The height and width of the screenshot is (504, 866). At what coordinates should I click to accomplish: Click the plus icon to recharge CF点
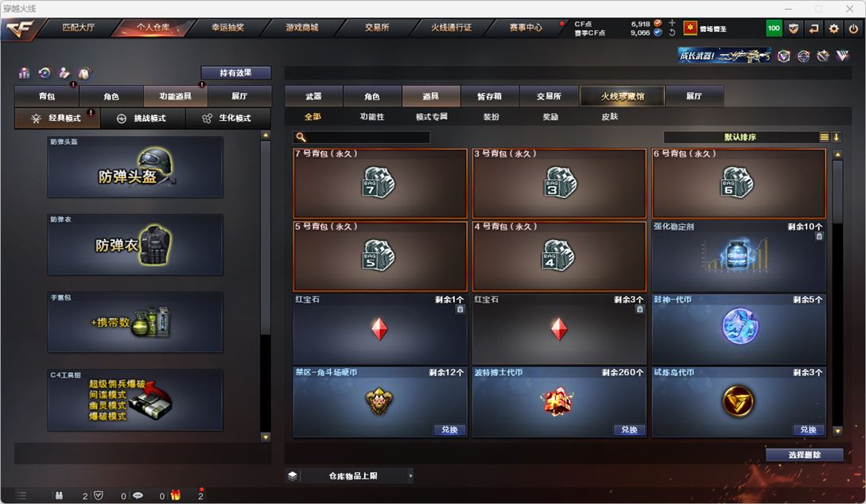[x=672, y=23]
